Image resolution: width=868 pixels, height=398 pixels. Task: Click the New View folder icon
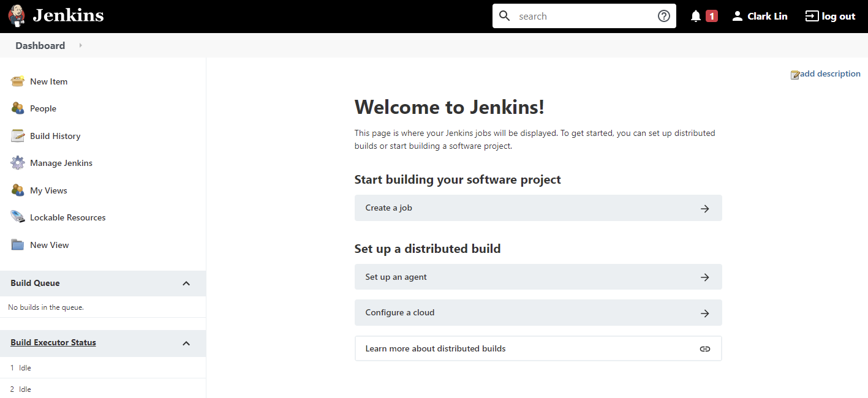[x=18, y=245]
